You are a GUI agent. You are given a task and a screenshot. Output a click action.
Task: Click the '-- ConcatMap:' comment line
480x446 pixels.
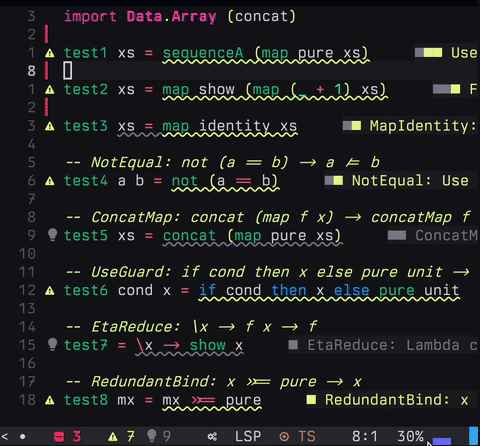[268, 217]
